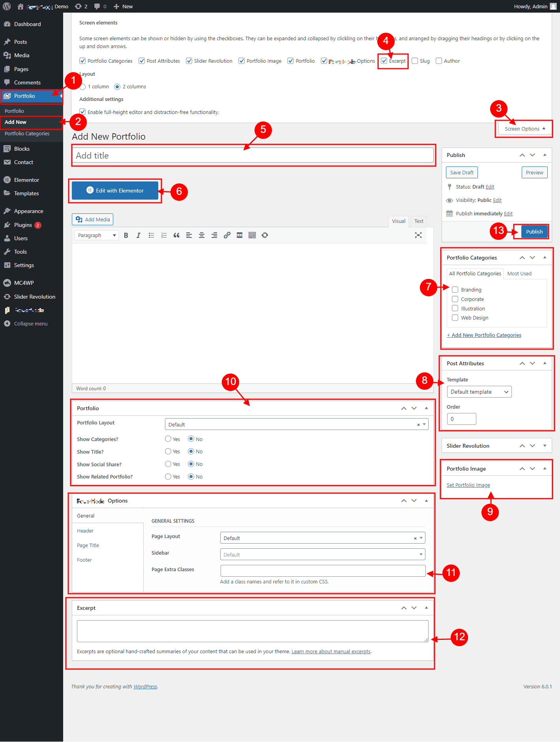560x742 pixels.
Task: Open Plugins in the admin sidebar
Action: 23,225
